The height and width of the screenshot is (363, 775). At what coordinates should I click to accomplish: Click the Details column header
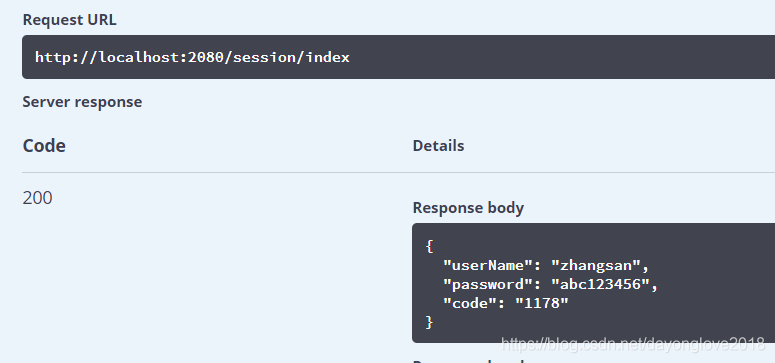point(438,146)
